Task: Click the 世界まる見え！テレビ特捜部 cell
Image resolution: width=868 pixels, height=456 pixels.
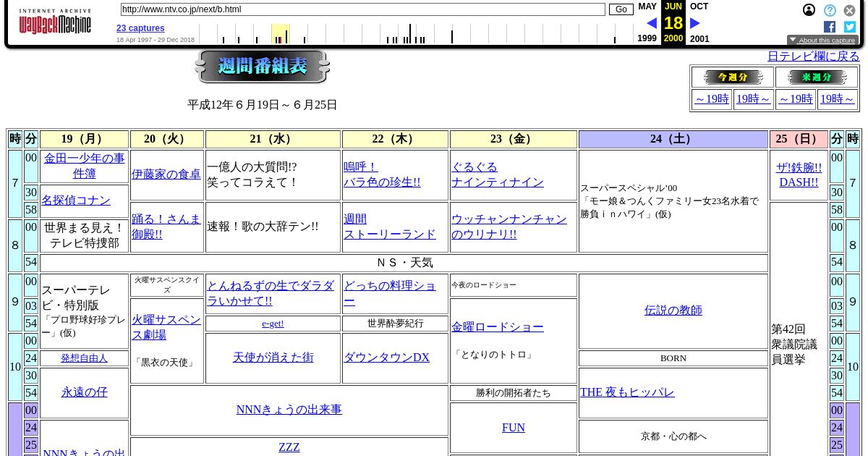Action: [x=84, y=236]
